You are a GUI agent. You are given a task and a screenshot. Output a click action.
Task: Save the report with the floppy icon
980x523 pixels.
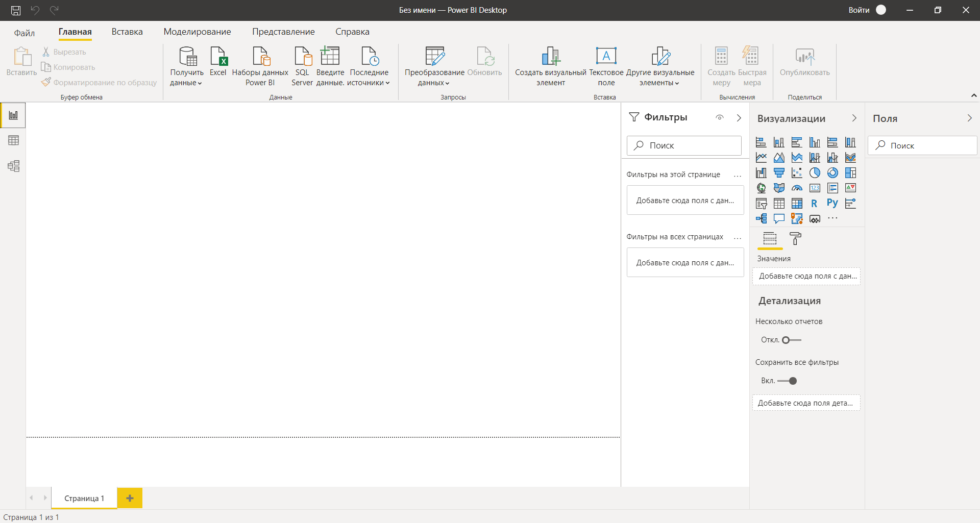tap(16, 10)
